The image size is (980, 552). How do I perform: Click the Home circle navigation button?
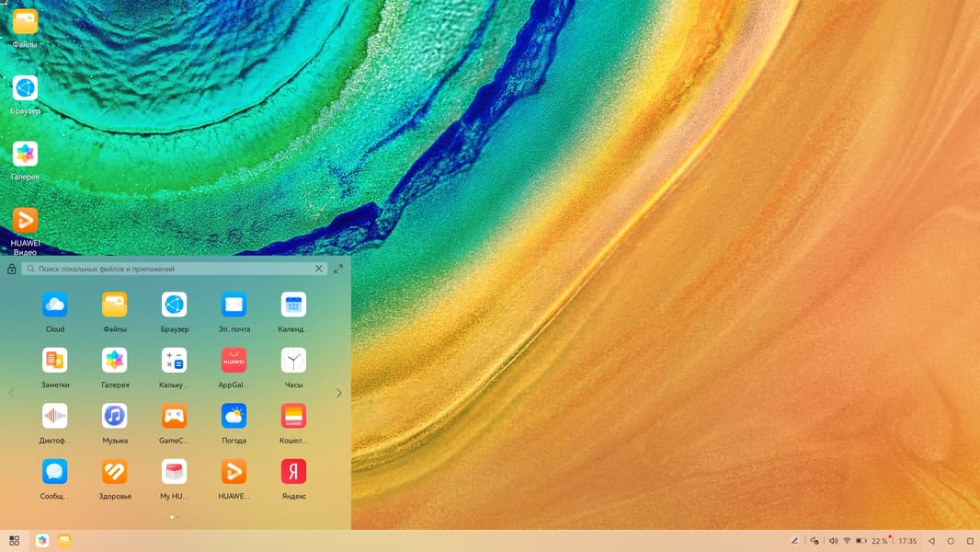pyautogui.click(x=951, y=541)
